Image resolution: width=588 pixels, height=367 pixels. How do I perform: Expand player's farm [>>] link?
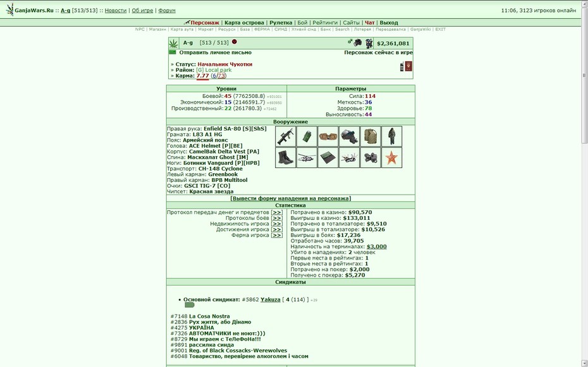coord(277,235)
